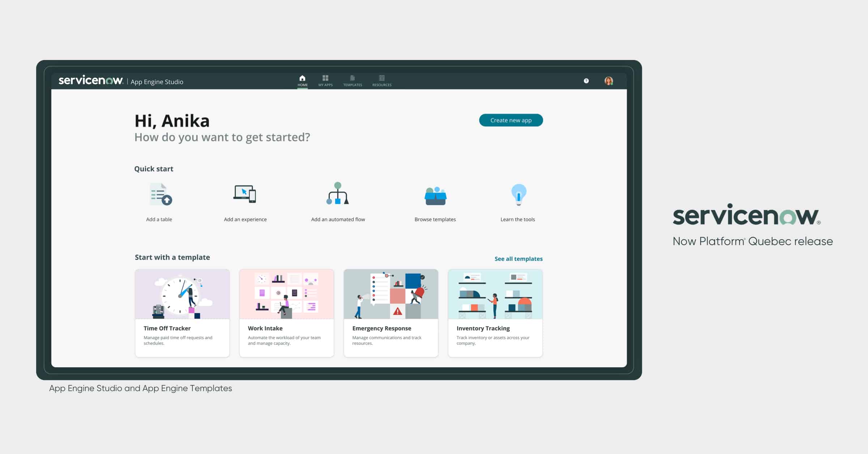Click the ServiceNow logo in the header
The width and height of the screenshot is (868, 454).
tap(91, 80)
